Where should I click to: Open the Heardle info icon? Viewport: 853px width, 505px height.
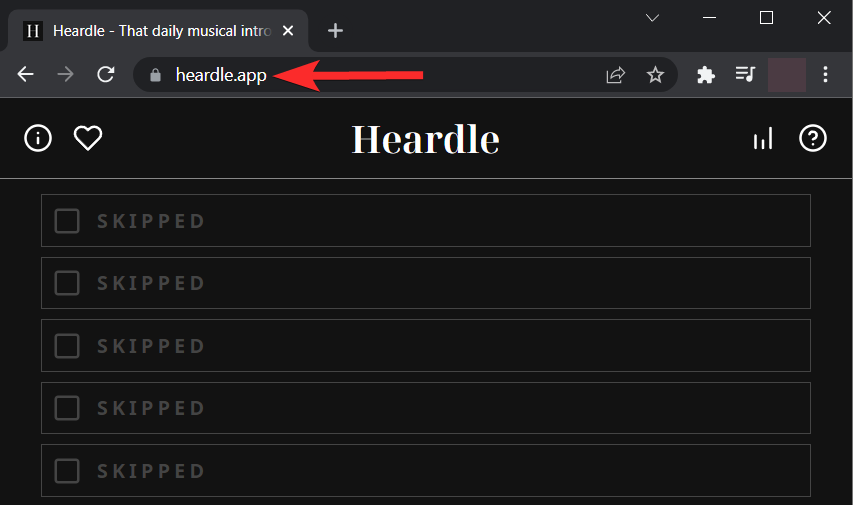click(38, 139)
